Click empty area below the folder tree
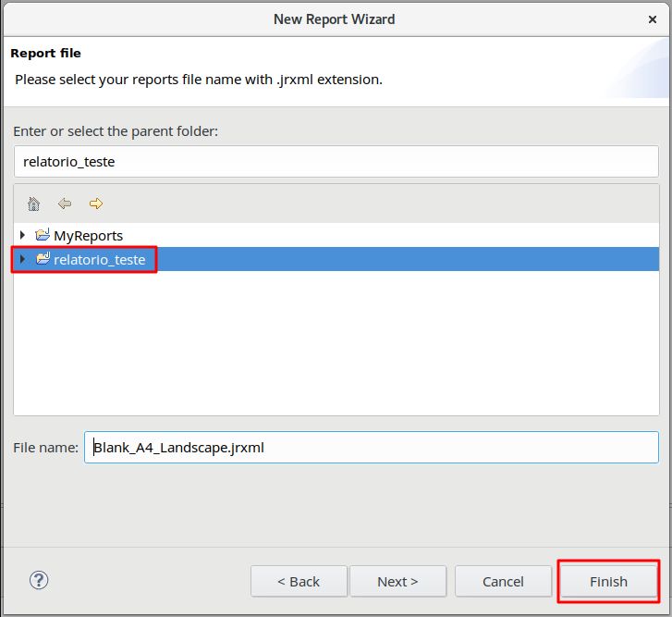Screen dimensions: 672x617 336,352
